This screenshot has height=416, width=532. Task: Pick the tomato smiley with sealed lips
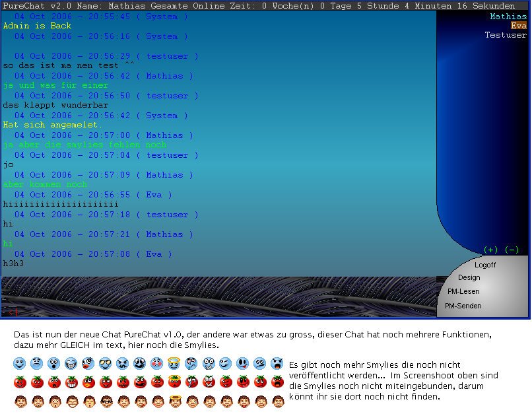pyautogui.click(x=209, y=382)
